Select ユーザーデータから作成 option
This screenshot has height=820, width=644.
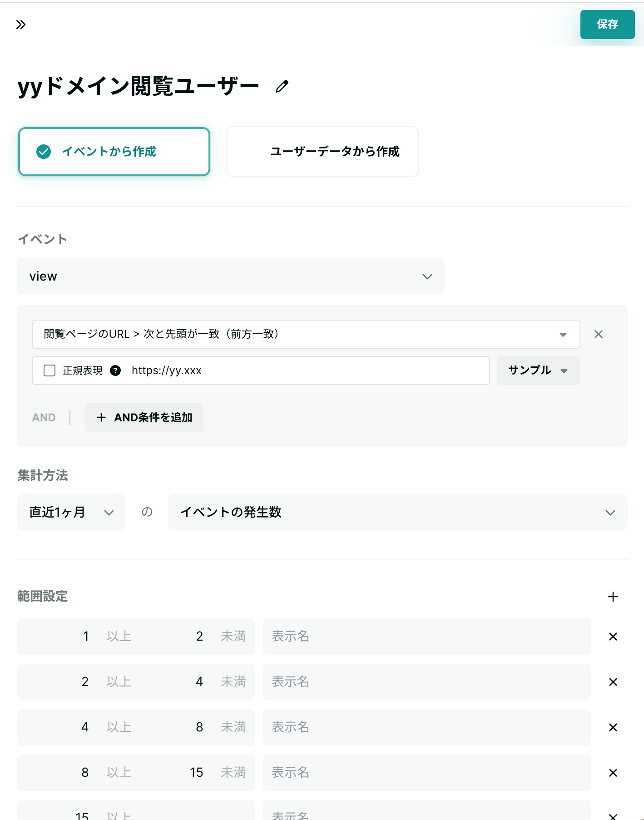(322, 152)
